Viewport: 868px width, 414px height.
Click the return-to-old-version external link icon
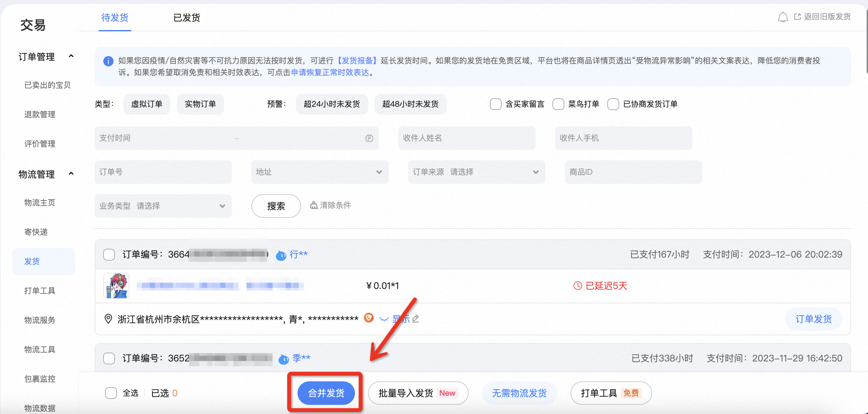pos(797,17)
